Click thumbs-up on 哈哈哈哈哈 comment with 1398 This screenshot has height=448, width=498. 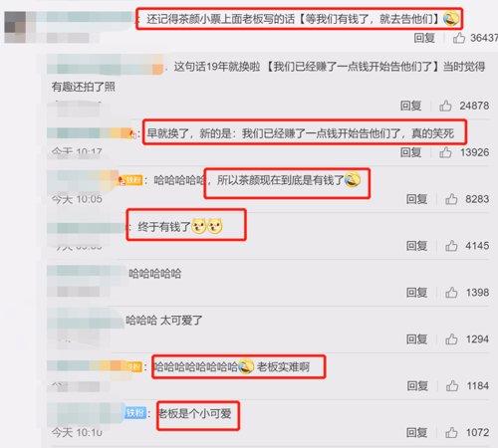[451, 293]
